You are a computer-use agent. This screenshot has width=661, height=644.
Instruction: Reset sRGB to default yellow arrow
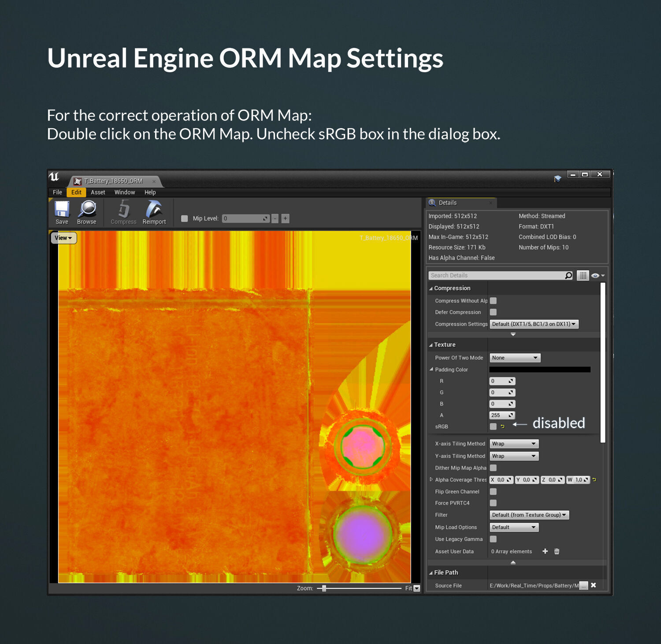click(x=502, y=426)
